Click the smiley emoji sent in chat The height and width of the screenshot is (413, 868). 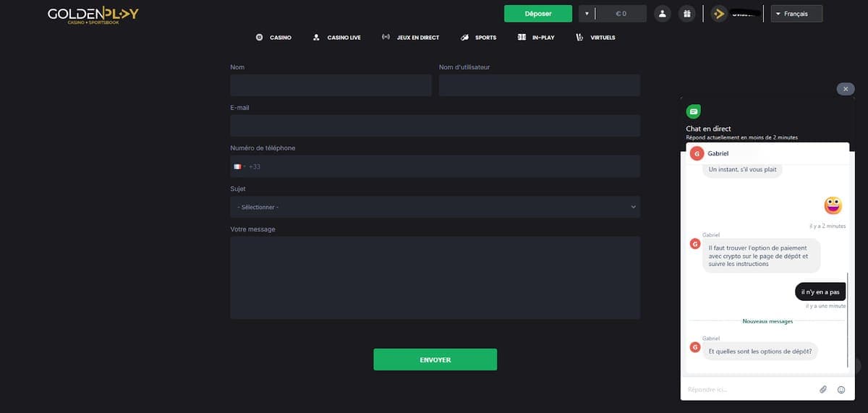[833, 205]
